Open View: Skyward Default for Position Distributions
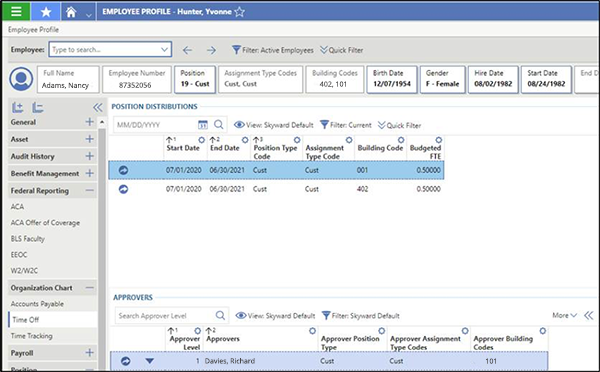The height and width of the screenshot is (372, 600). 274,125
